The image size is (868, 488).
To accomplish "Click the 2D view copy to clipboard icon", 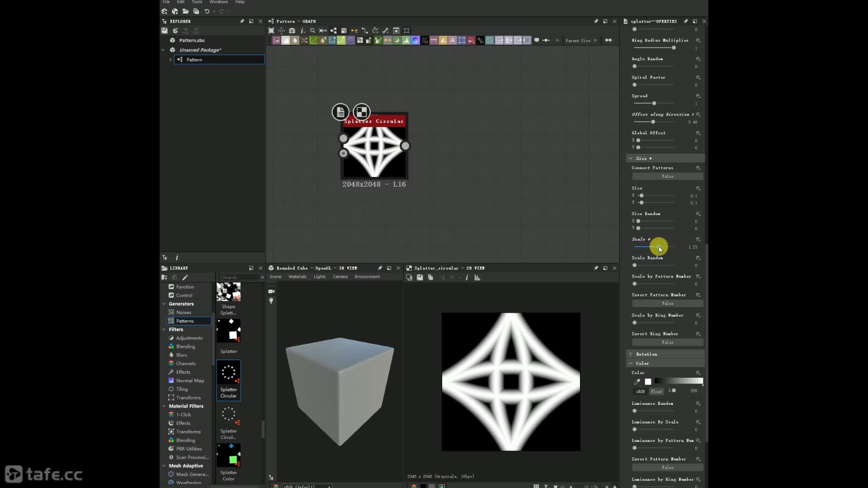I will pyautogui.click(x=430, y=277).
